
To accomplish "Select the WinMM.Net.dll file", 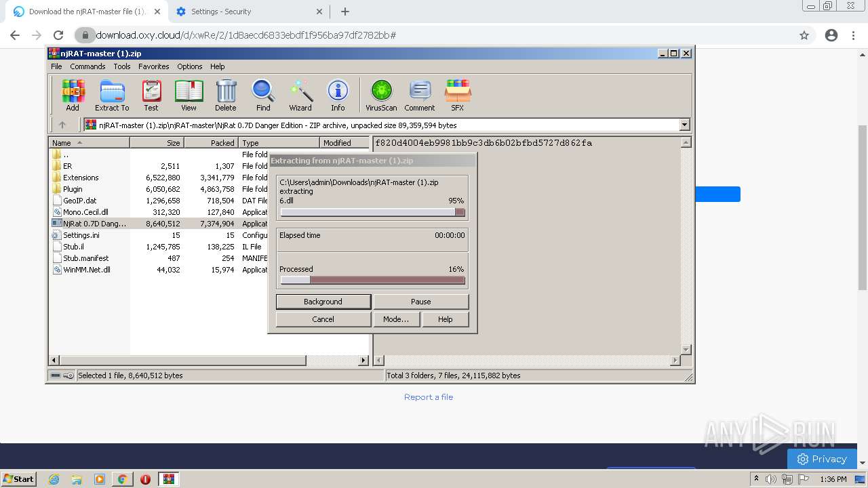I will [x=209, y=270].
